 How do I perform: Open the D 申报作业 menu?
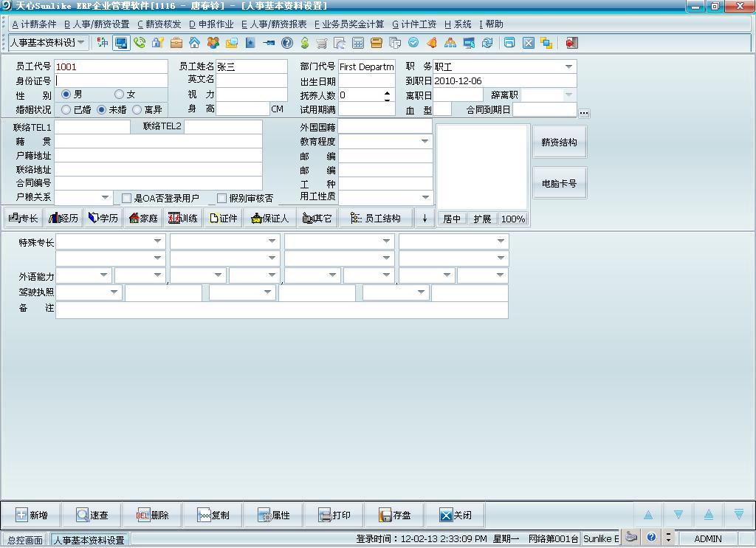pyautogui.click(x=211, y=24)
